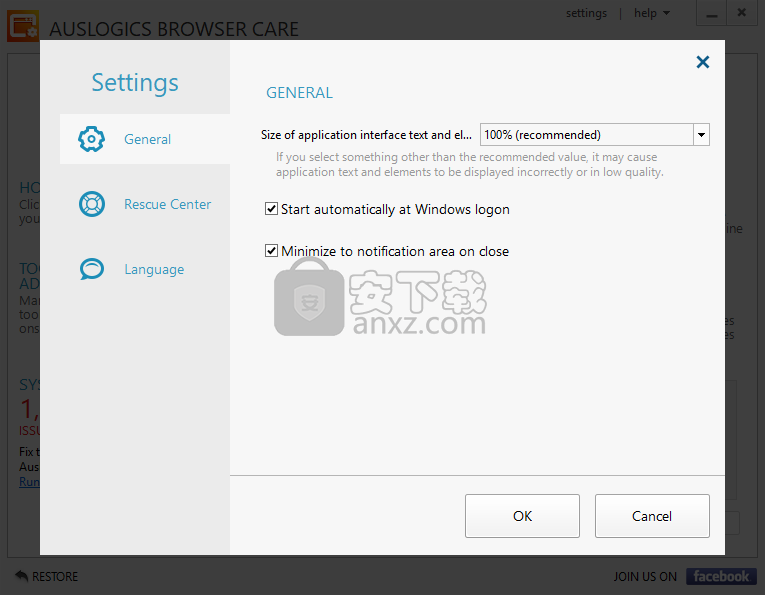This screenshot has height=595, width=765.
Task: Confirm settings with OK button
Action: [x=522, y=516]
